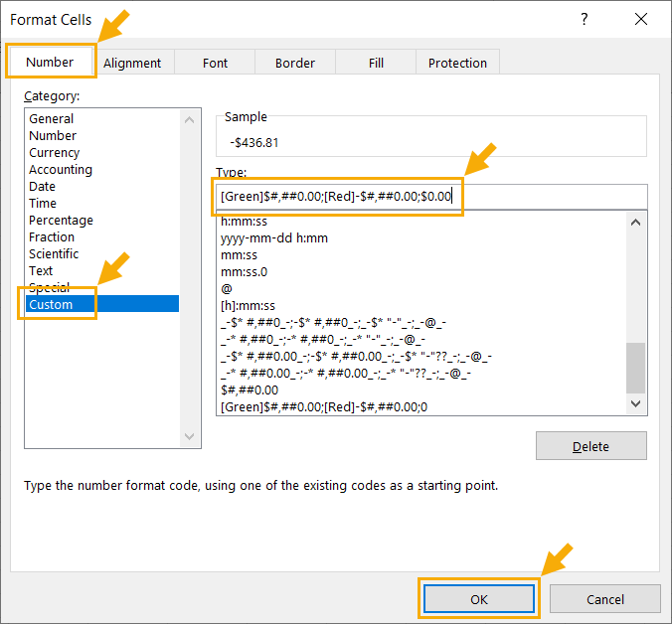The height and width of the screenshot is (624, 672).
Task: Select the Custom category
Action: 52,304
